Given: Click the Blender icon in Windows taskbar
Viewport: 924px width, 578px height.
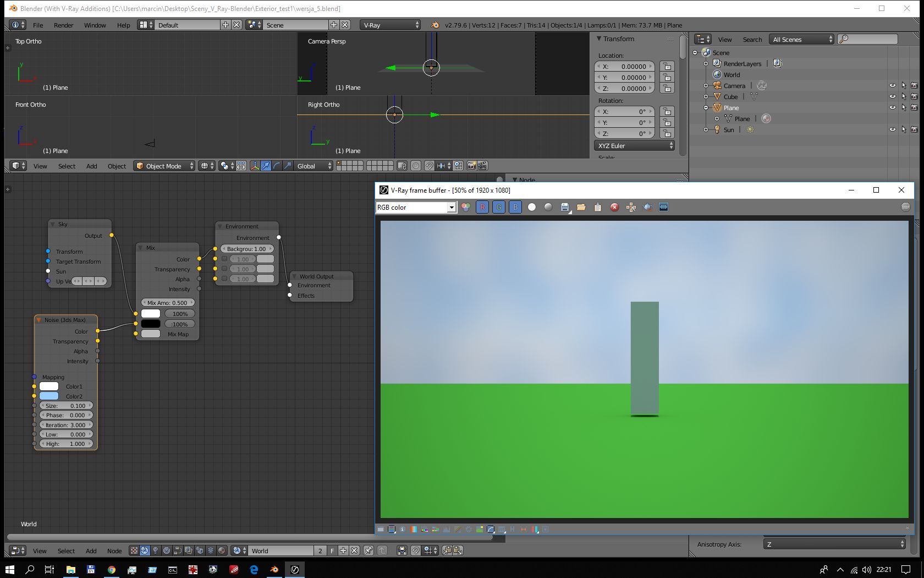Looking at the screenshot, I should [274, 569].
